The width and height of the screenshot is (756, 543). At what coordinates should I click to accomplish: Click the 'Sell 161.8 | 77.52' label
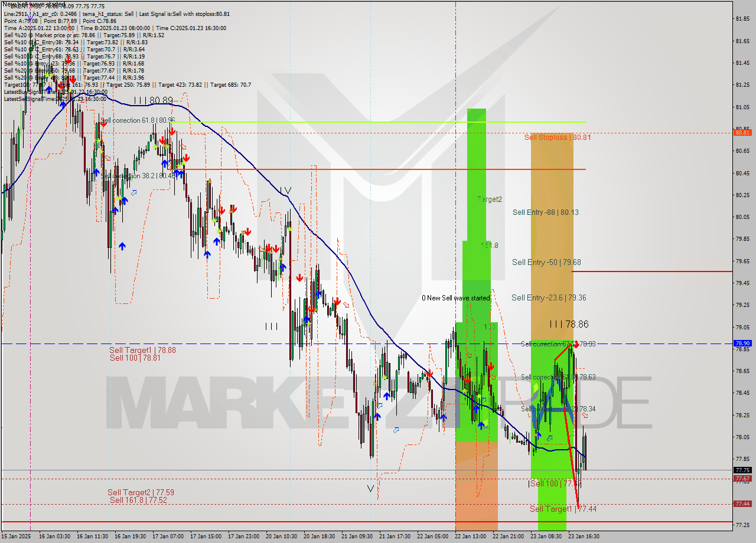138,500
